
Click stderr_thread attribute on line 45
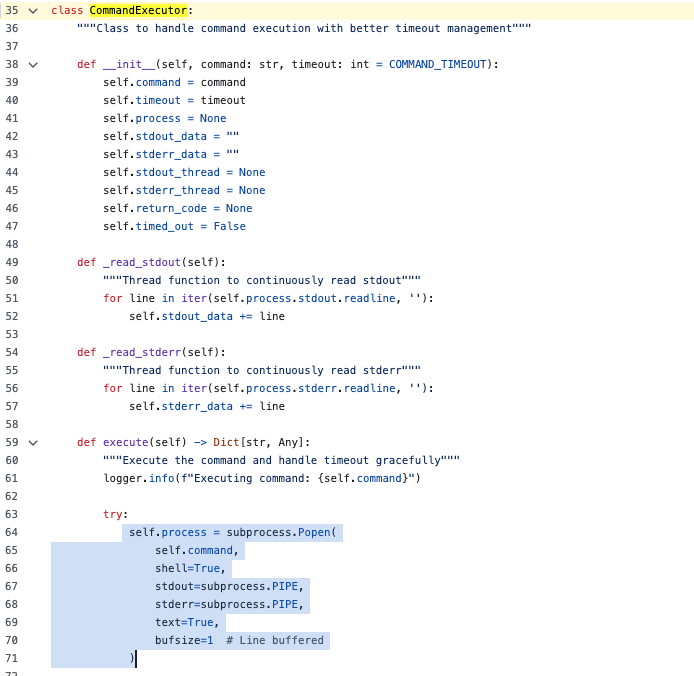coord(178,190)
